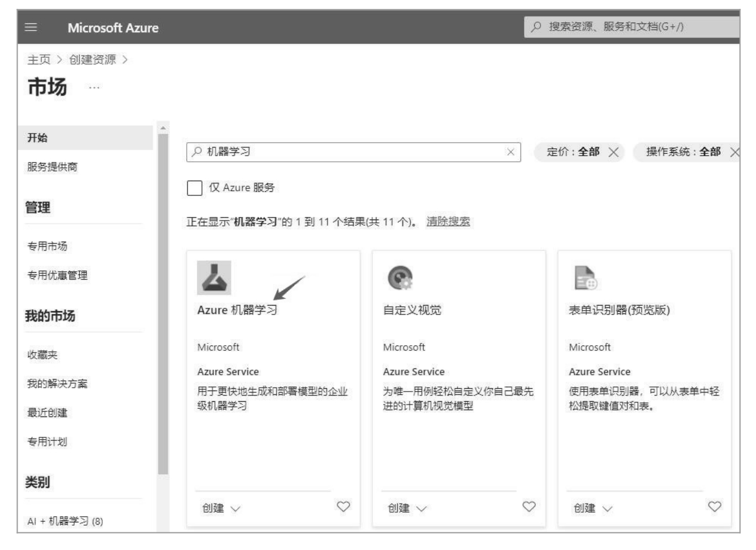
Task: Favorite 自定义视觉 with heart icon
Action: tap(529, 506)
